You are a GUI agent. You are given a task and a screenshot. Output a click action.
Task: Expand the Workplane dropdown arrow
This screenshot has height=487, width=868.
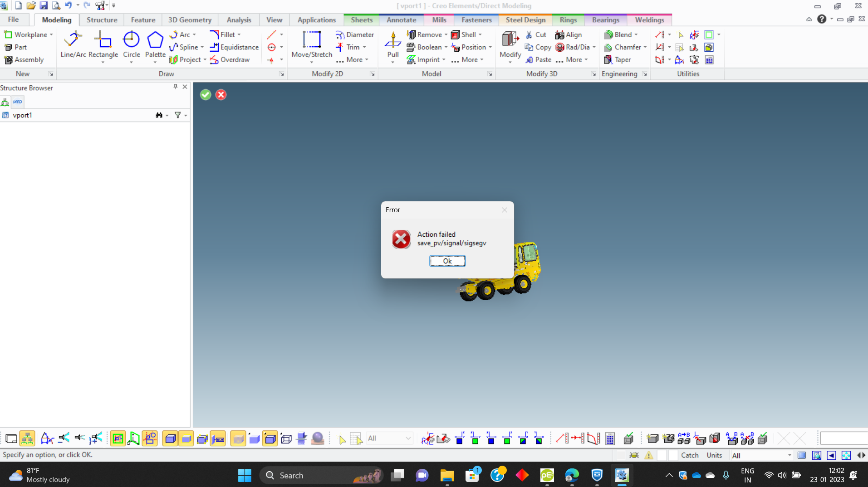52,35
